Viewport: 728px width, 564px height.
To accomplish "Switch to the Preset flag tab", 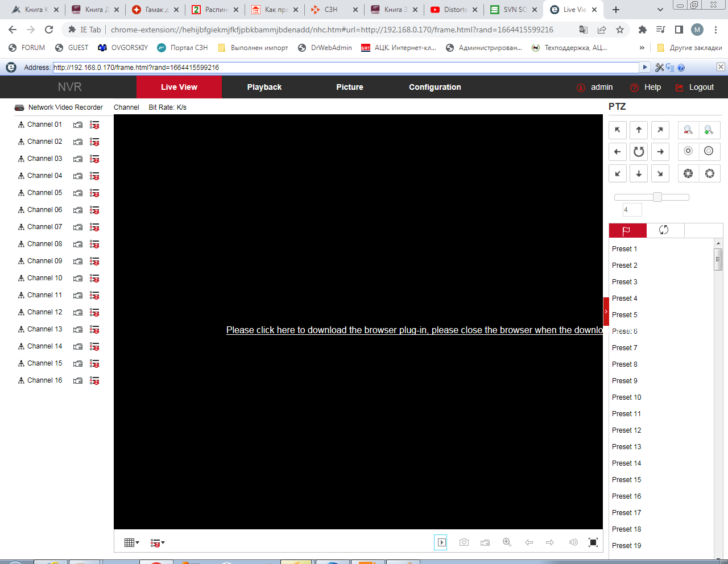I will tap(628, 230).
